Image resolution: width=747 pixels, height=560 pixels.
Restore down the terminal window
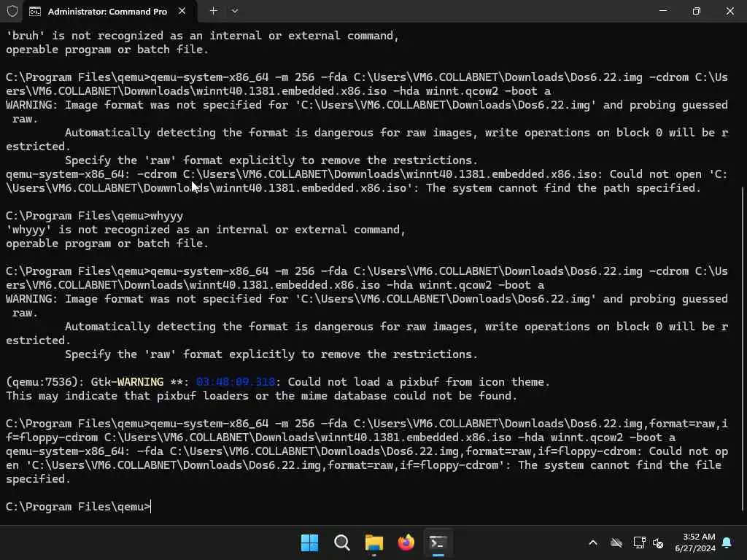pos(696,11)
